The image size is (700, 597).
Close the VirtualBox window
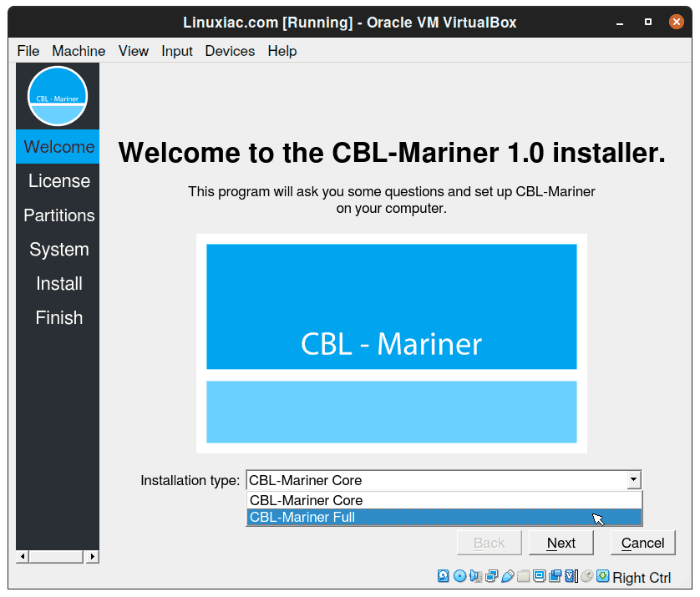pos(677,22)
